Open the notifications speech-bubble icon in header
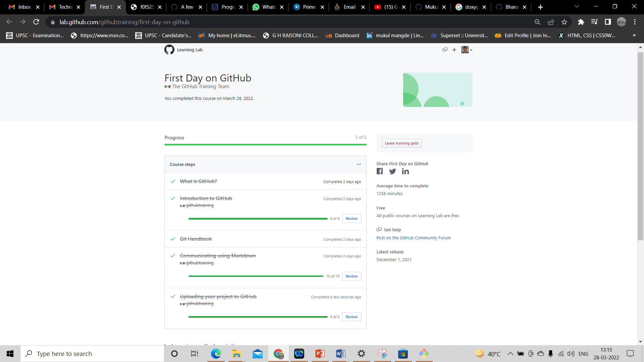644x362 pixels. click(445, 50)
